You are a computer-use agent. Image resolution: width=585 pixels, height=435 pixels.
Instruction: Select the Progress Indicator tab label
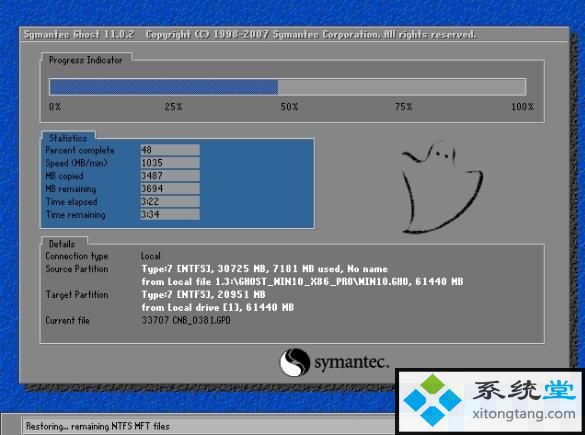coord(86,60)
